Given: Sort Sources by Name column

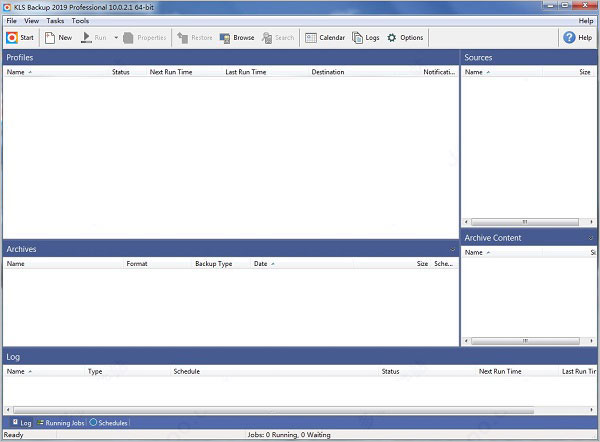Looking at the screenshot, I should (x=501, y=72).
